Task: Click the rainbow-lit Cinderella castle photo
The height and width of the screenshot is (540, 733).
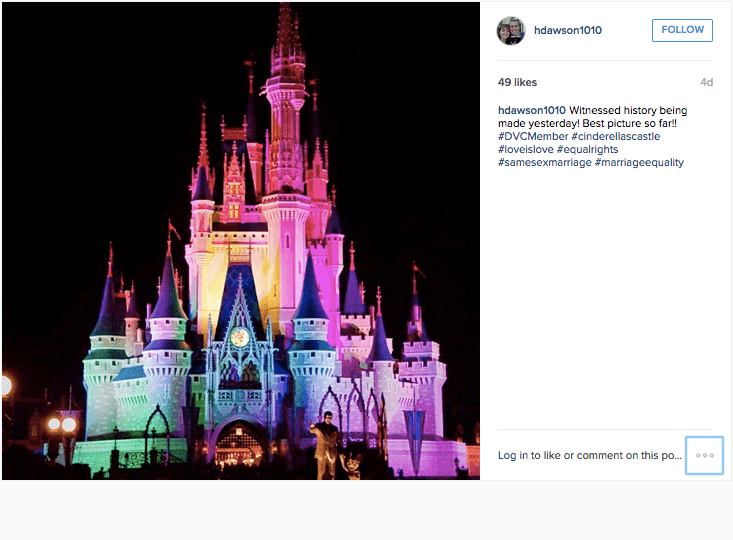Action: pyautogui.click(x=241, y=241)
